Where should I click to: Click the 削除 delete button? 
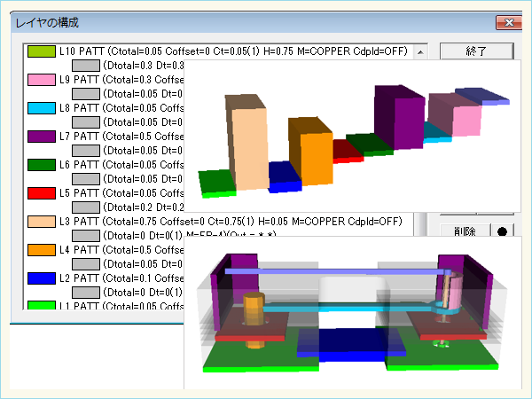pyautogui.click(x=464, y=231)
